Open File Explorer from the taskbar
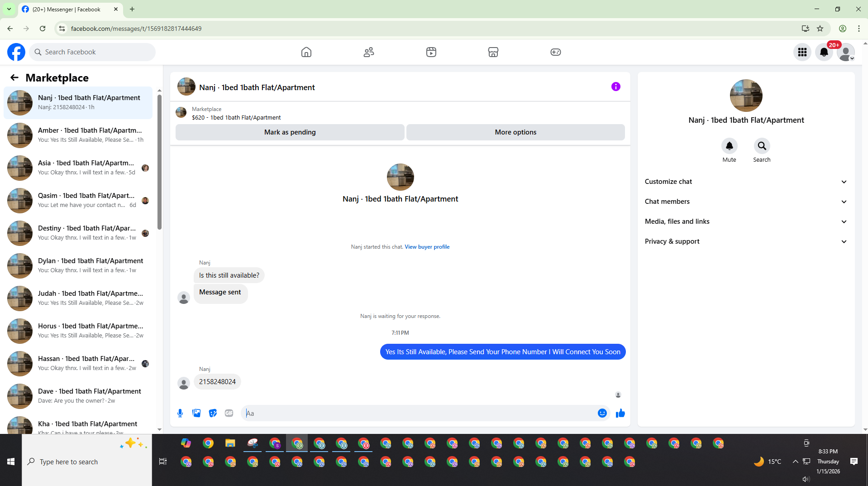The image size is (868, 486). click(x=230, y=443)
